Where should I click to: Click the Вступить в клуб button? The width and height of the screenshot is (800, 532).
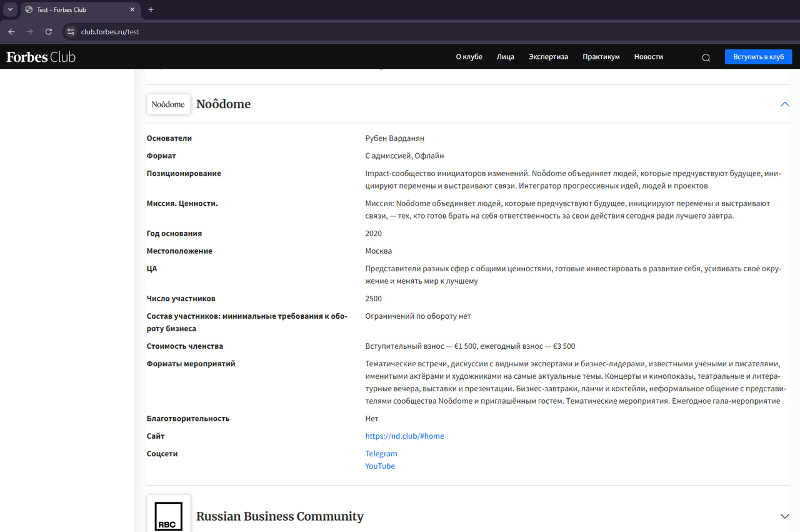click(x=759, y=57)
